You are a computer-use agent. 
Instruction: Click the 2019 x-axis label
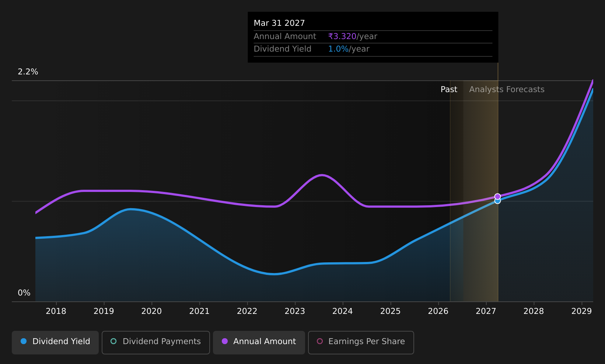[104, 311]
